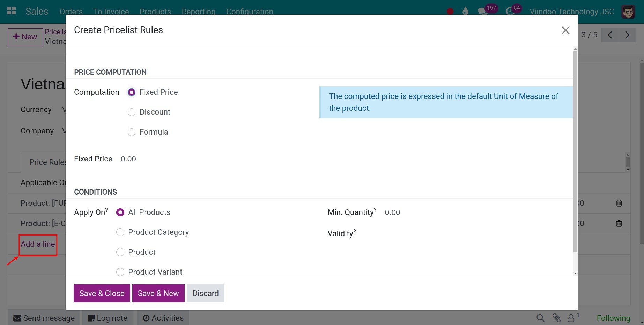Choose All Products under Apply On
This screenshot has width=644, height=325.
(x=120, y=212)
